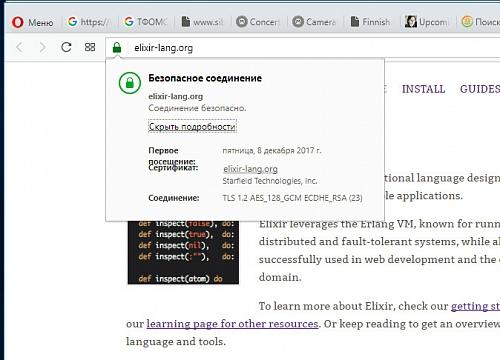Open the Concert bookmark
This screenshot has height=360, width=500.
[x=257, y=22]
